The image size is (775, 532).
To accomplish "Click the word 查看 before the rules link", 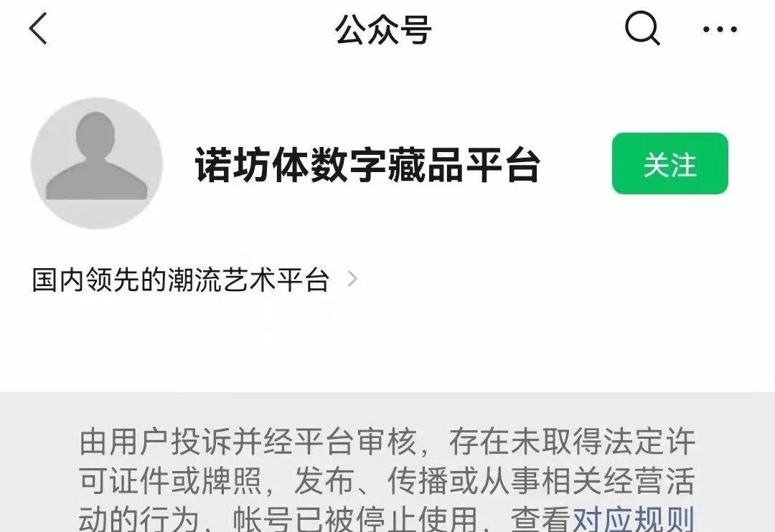I will point(541,518).
